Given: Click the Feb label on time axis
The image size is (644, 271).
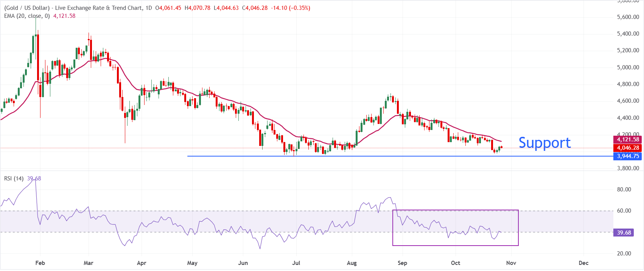Looking at the screenshot, I should pos(40,263).
